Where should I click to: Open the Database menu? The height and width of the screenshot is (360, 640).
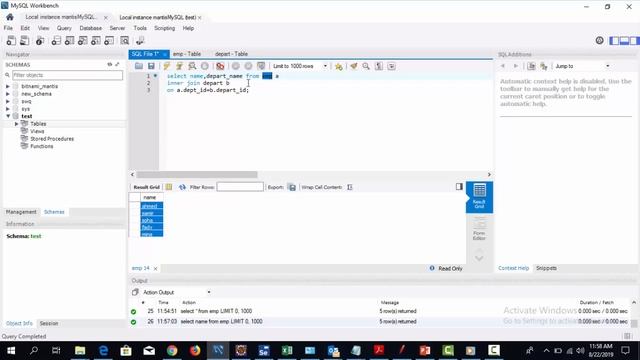click(x=91, y=28)
